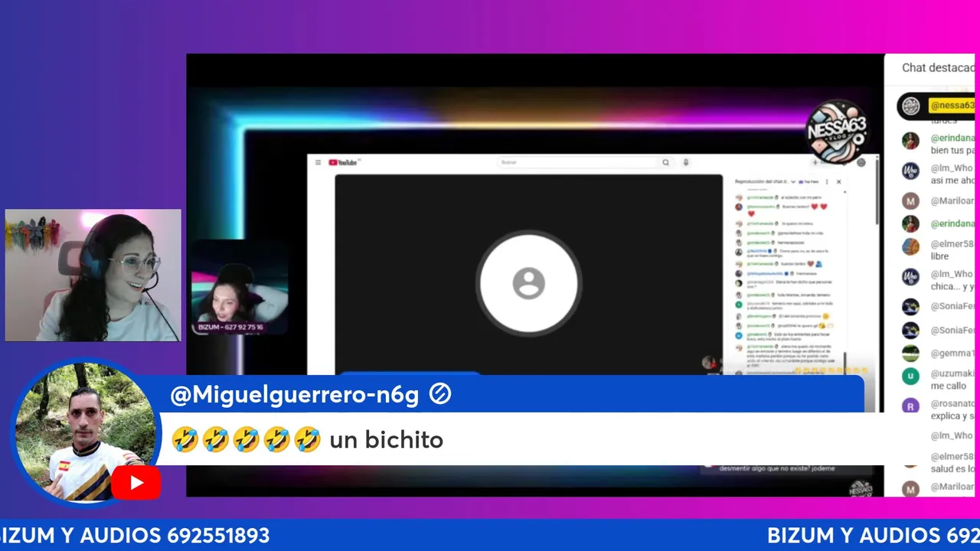Viewport: 980px width, 551px height.
Task: Click the purple 'R' avatar of @rosanato
Action: tap(910, 406)
